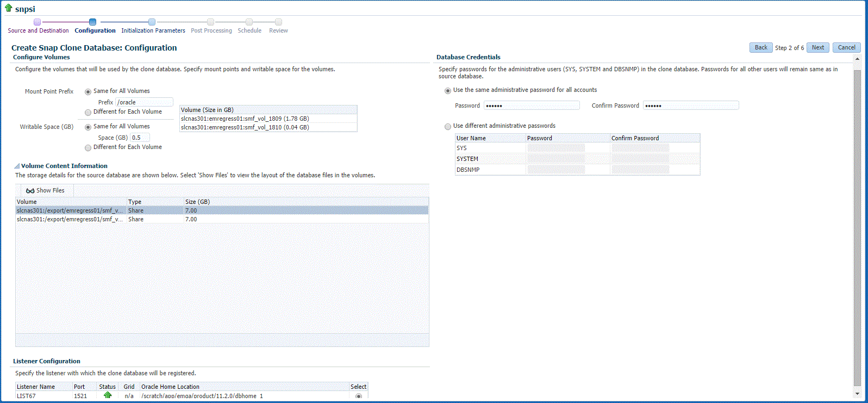Click the Configuration step marker icon
This screenshot has height=403, width=868.
tap(92, 22)
